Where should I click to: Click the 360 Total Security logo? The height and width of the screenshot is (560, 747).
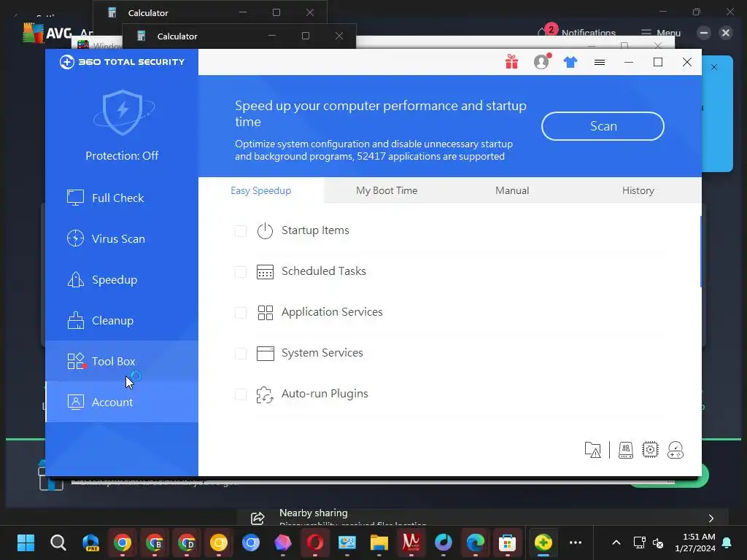click(122, 62)
